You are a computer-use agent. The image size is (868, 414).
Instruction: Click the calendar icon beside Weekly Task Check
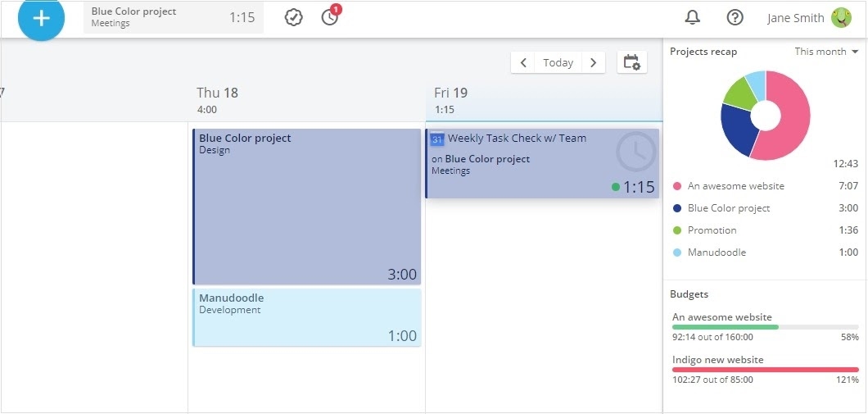coord(437,139)
